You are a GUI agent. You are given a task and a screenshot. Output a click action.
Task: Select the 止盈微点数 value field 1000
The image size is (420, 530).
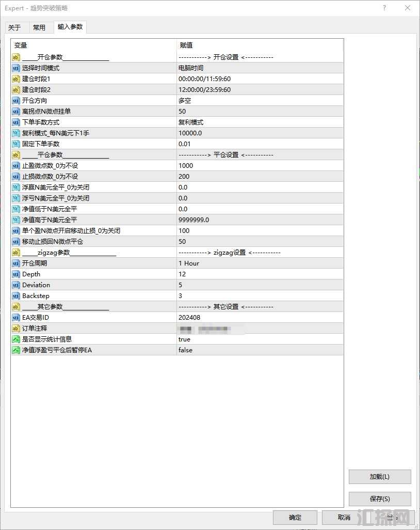(260, 166)
